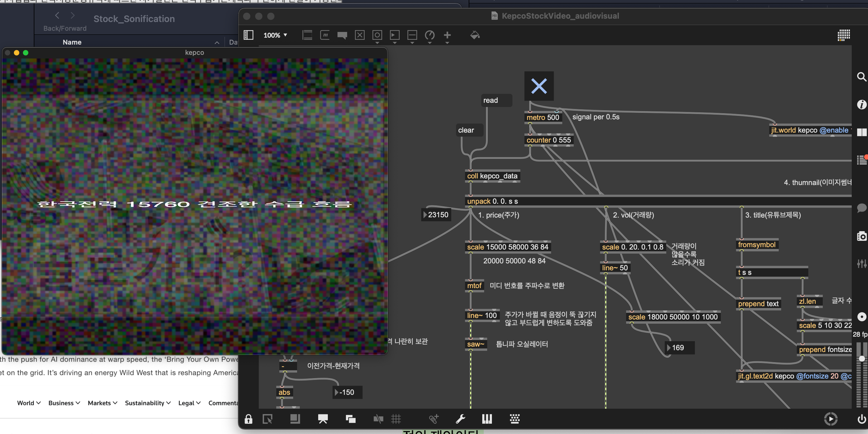Insert a new object box from the toolbar
Screen dimensions: 868x434
point(307,35)
